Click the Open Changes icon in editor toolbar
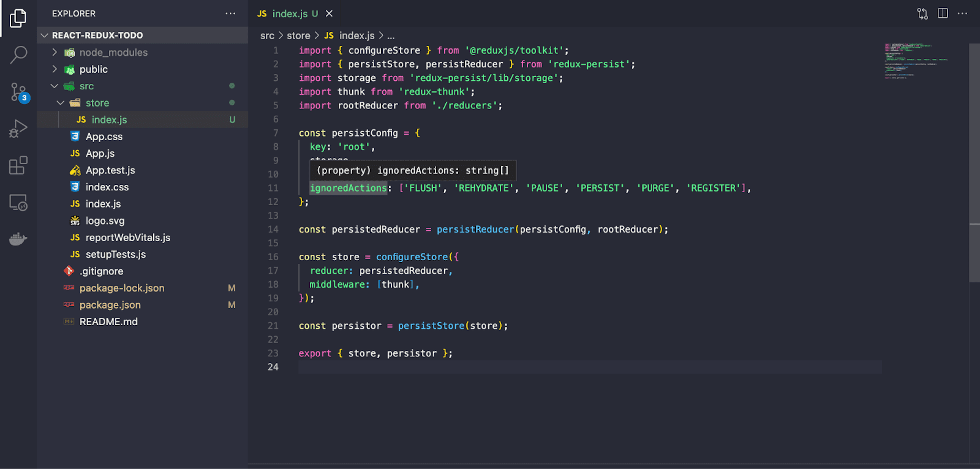 click(x=922, y=13)
